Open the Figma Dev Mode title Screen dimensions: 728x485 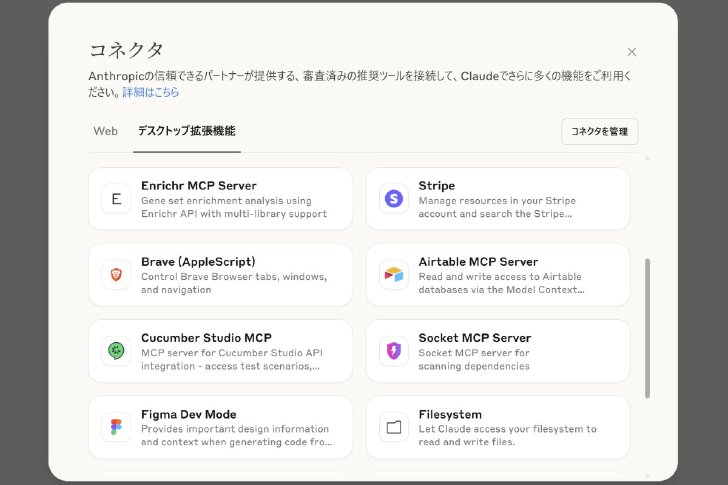point(188,414)
